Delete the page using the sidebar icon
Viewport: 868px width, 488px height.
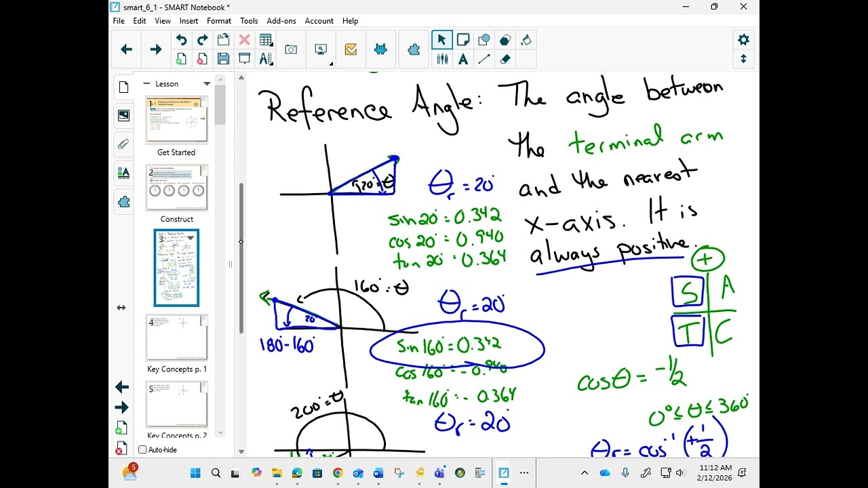coord(120,448)
